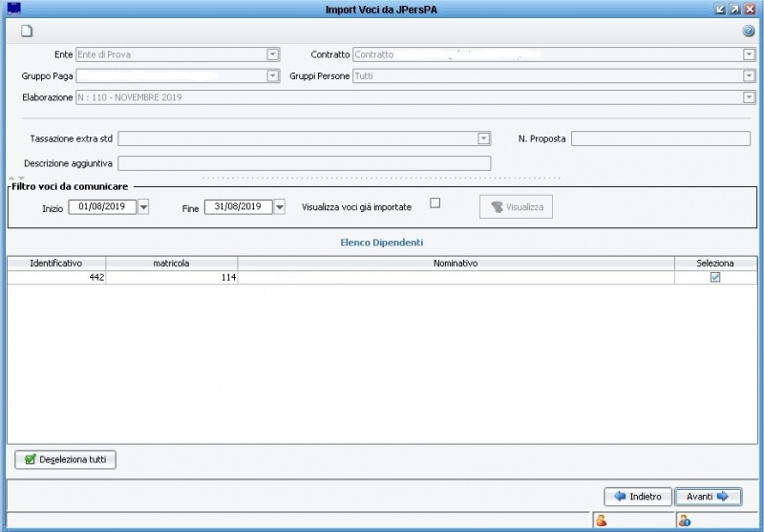Open the Inizio date picker dropdown
Image resolution: width=764 pixels, height=532 pixels.
pyautogui.click(x=144, y=207)
